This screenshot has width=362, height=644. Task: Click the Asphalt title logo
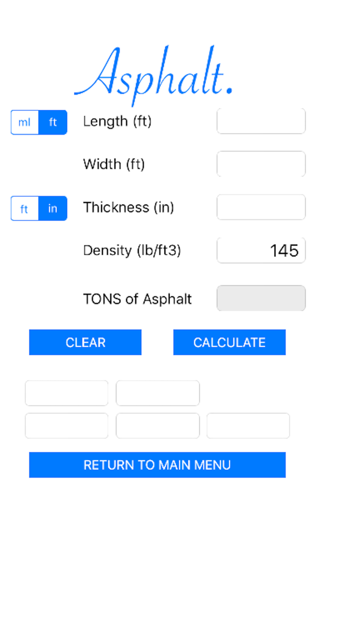[x=153, y=75]
